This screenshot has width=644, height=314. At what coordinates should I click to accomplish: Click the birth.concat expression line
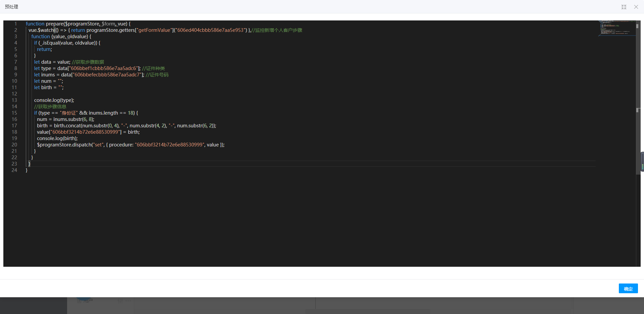pos(126,126)
